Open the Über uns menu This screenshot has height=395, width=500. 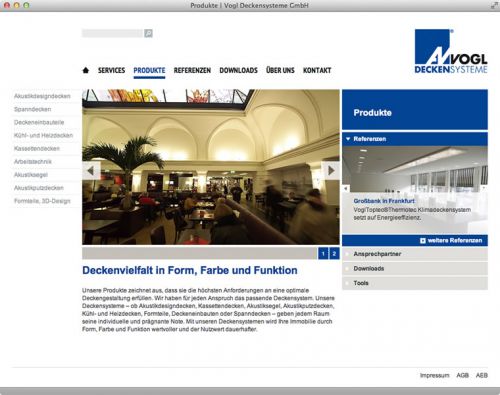[x=280, y=70]
